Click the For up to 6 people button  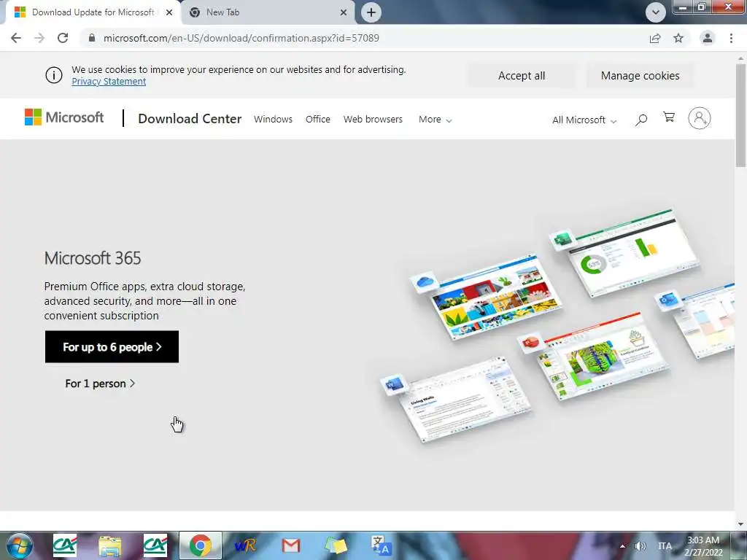coord(112,346)
